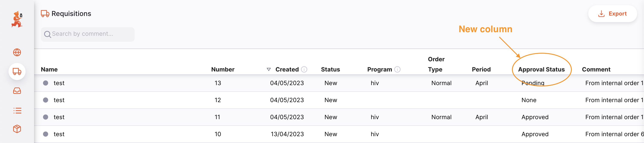The image size is (644, 143).
Task: Sort by the Approval Status header
Action: pyautogui.click(x=541, y=70)
